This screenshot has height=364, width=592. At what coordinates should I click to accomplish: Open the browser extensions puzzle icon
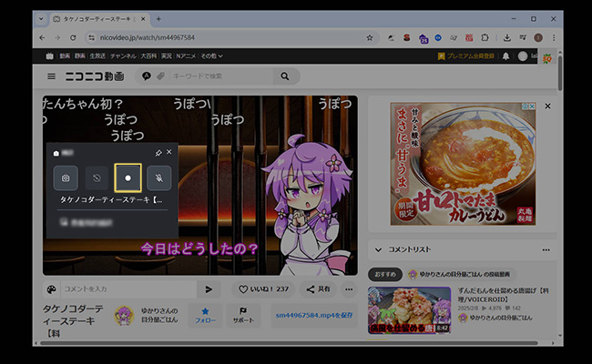click(x=485, y=37)
